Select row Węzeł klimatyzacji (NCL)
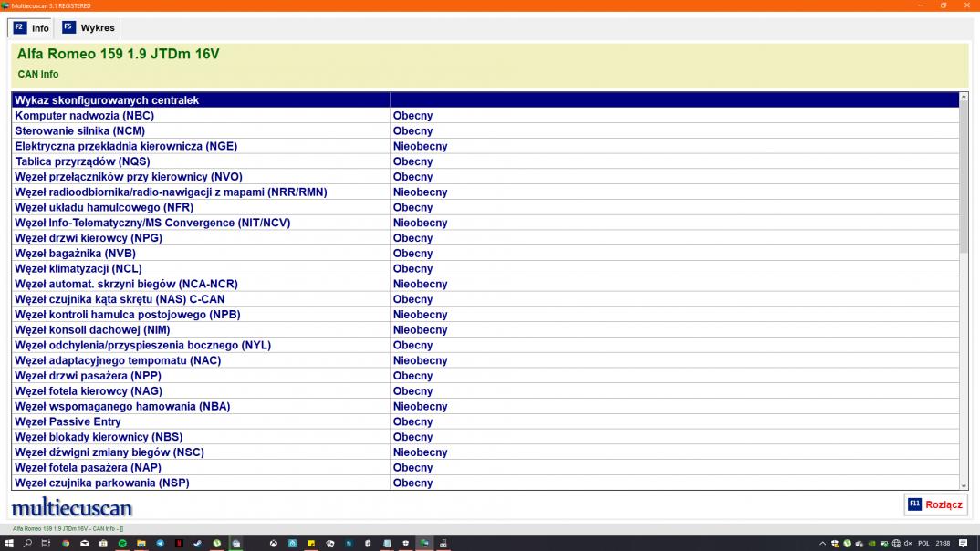980x551 pixels. pyautogui.click(x=485, y=268)
